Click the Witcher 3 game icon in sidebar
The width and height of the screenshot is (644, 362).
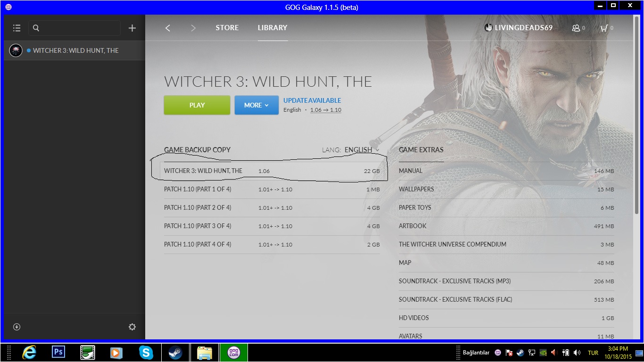click(x=16, y=50)
